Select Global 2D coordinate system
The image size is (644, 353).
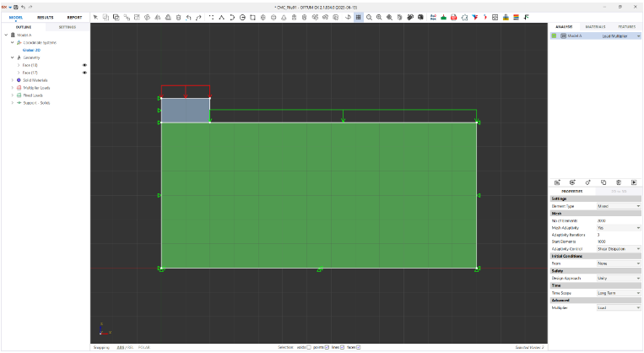point(33,50)
